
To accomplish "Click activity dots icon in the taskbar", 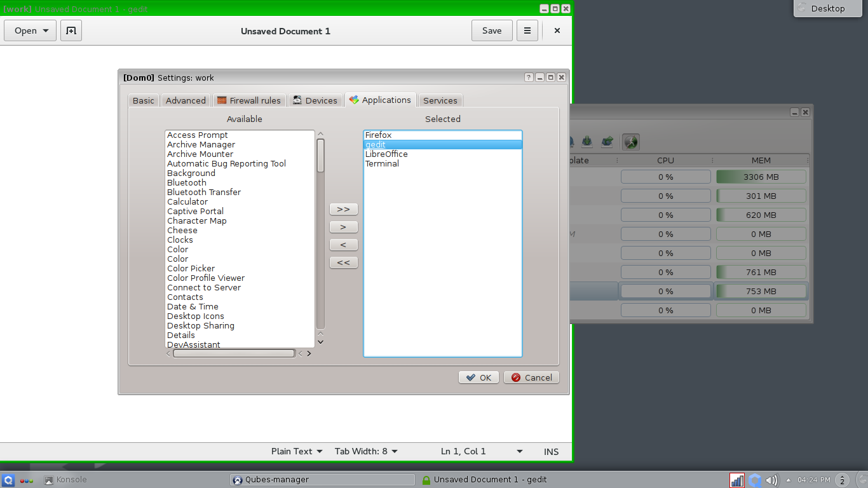I will tap(27, 480).
